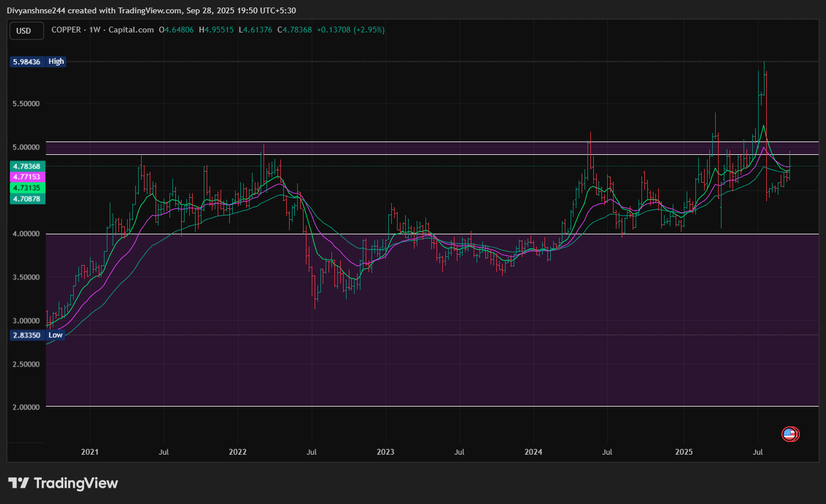Viewport: 826px width, 504px height.
Task: Click the 2025 label on time axis
Action: coord(684,452)
